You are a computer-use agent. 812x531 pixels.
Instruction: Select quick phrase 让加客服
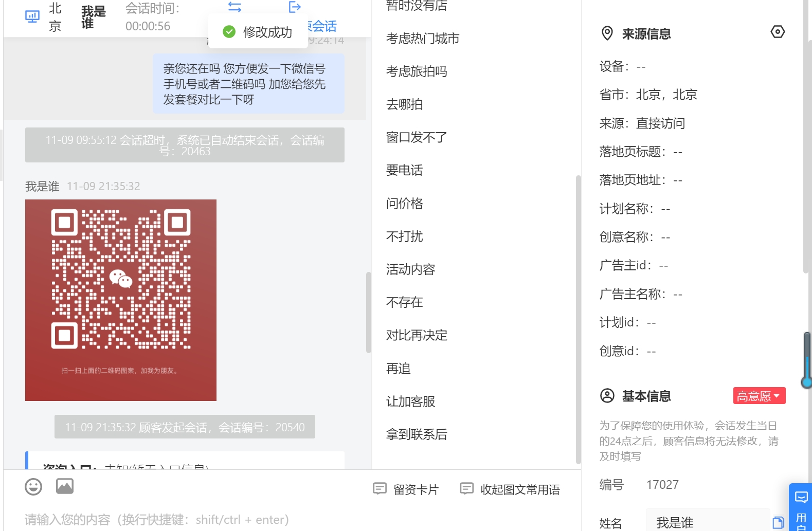click(x=410, y=401)
